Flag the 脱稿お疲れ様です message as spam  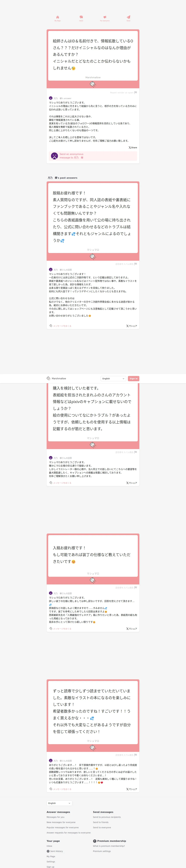tap(136, 264)
